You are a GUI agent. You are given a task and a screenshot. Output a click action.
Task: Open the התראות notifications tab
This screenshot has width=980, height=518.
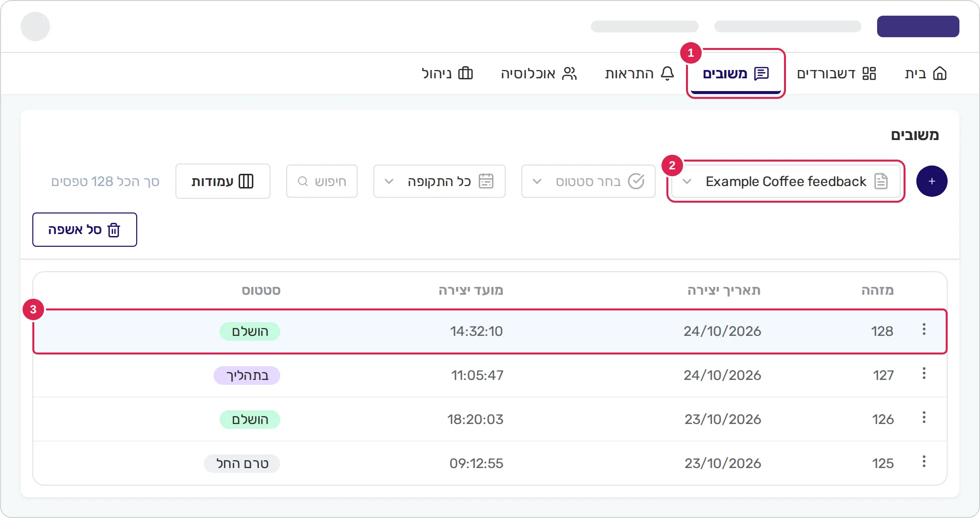click(x=639, y=73)
